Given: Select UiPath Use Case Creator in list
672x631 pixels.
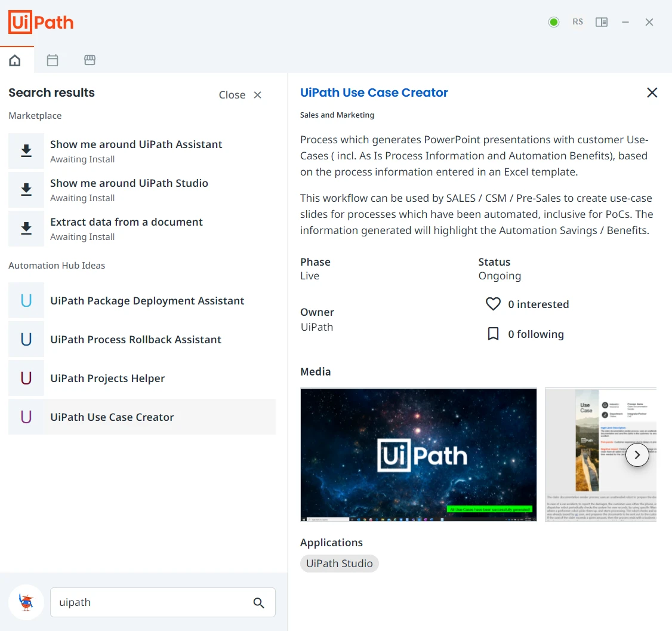Looking at the screenshot, I should point(142,417).
